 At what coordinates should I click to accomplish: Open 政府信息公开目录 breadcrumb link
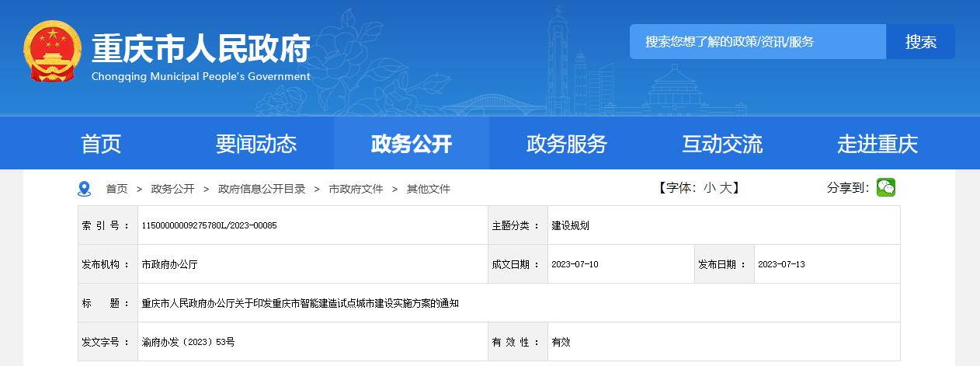click(262, 189)
